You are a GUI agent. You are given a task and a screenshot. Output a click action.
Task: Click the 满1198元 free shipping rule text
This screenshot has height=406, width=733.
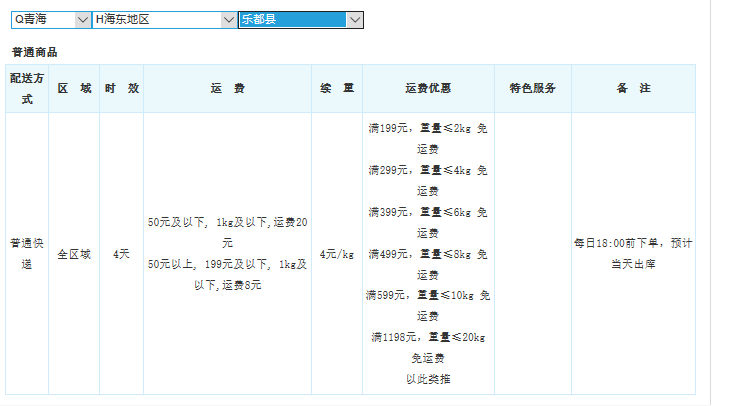tap(428, 337)
